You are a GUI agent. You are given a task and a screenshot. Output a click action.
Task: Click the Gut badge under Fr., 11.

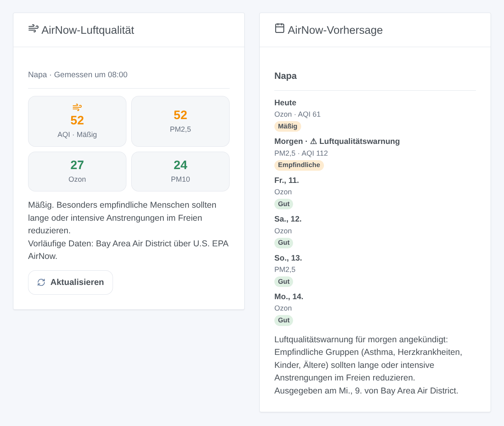coord(284,204)
